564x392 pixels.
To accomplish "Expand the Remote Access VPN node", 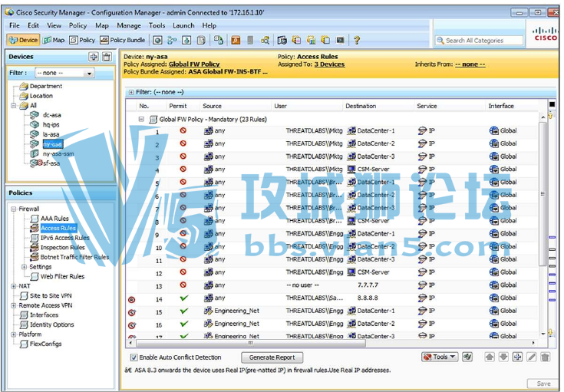I will [14, 305].
